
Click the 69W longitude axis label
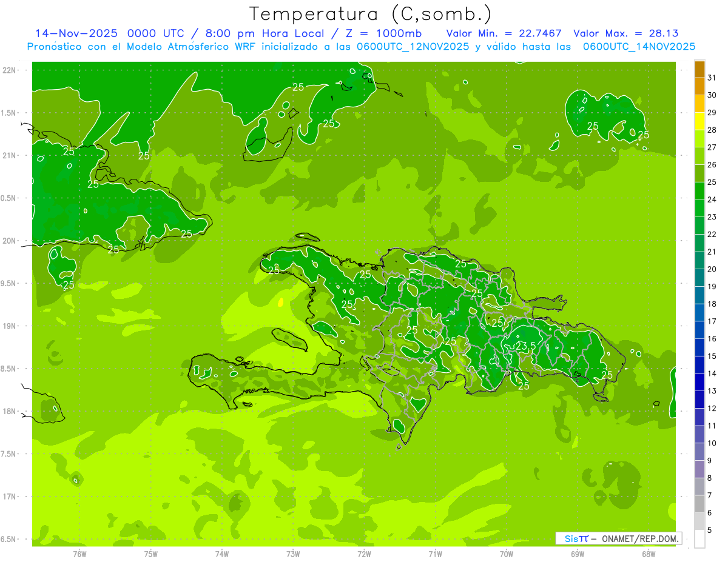point(578,554)
